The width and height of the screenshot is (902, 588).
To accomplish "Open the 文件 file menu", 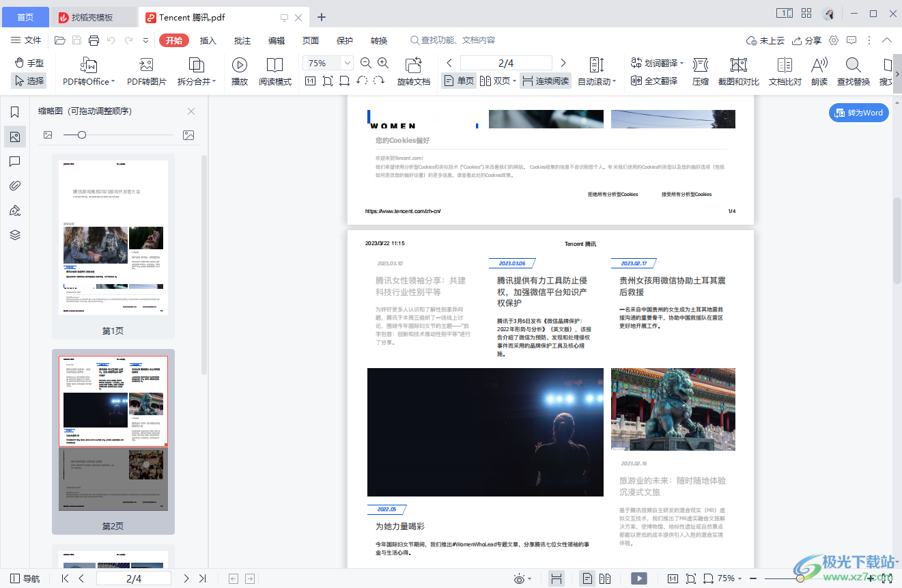I will tap(26, 40).
